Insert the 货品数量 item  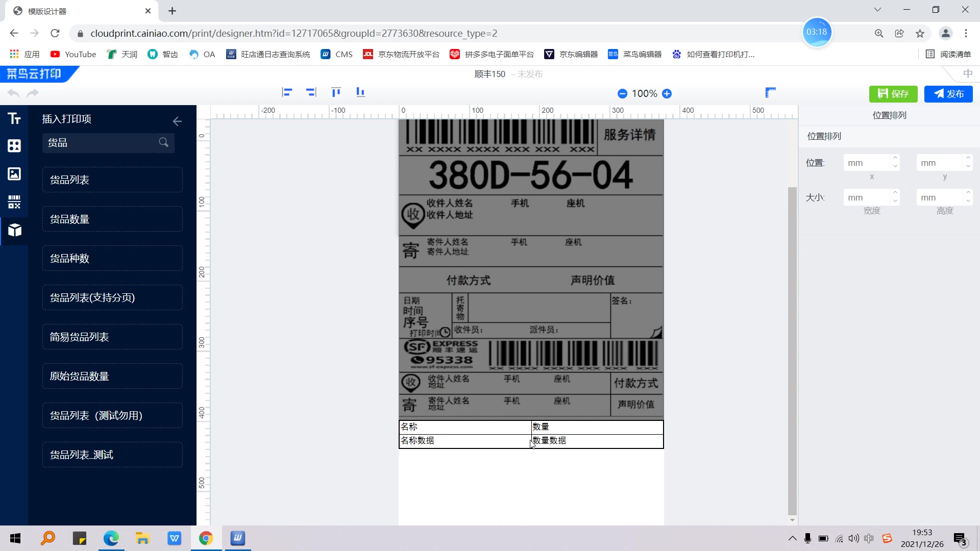(112, 219)
